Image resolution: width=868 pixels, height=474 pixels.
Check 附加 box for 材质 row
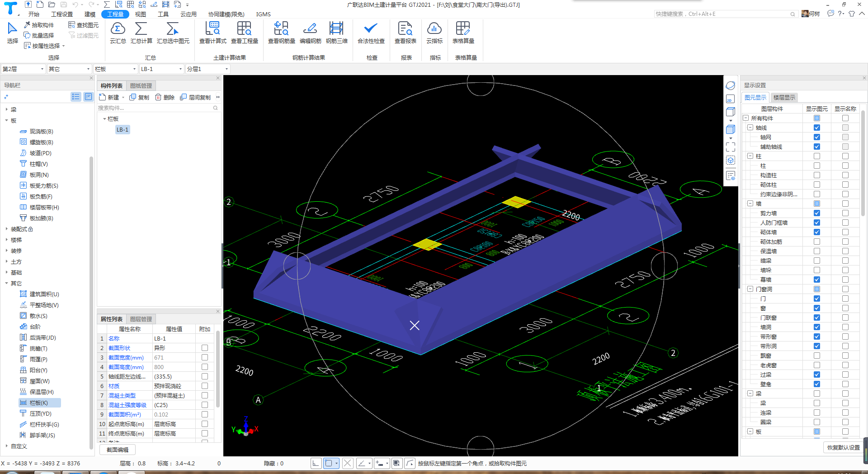[x=204, y=386]
